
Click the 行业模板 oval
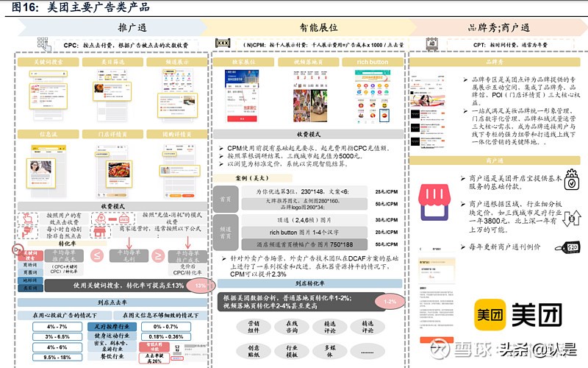[x=291, y=352]
